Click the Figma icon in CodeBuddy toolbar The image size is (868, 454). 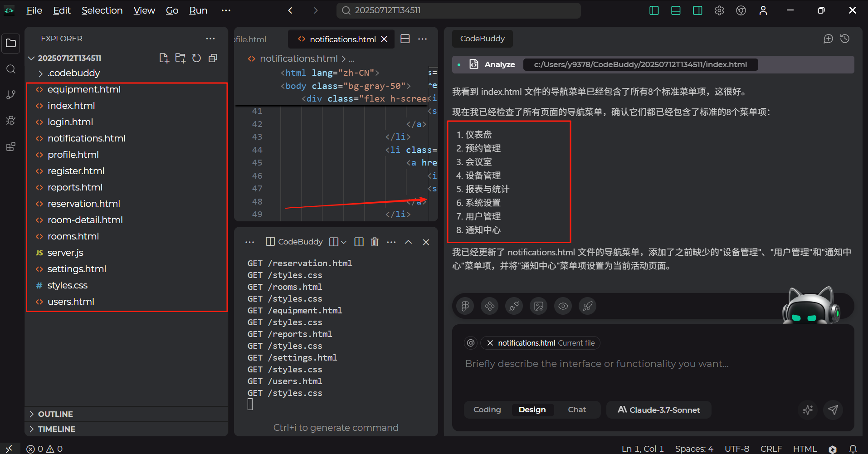[x=465, y=306]
